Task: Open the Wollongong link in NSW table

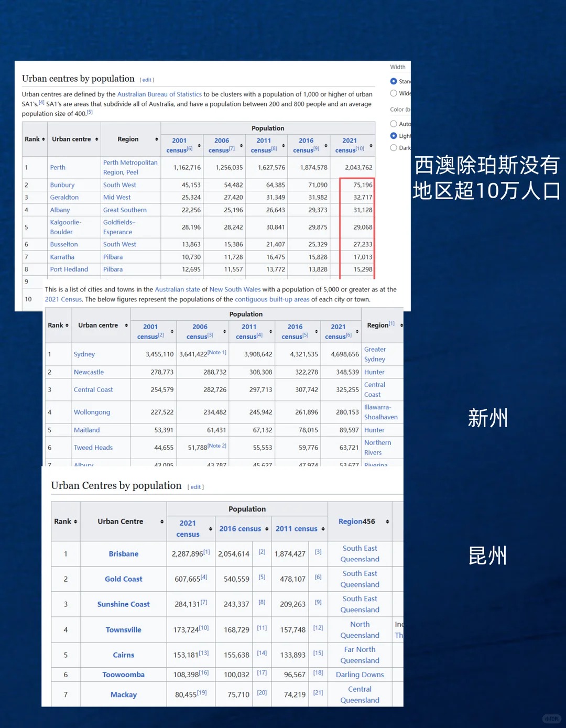Action: pos(92,412)
